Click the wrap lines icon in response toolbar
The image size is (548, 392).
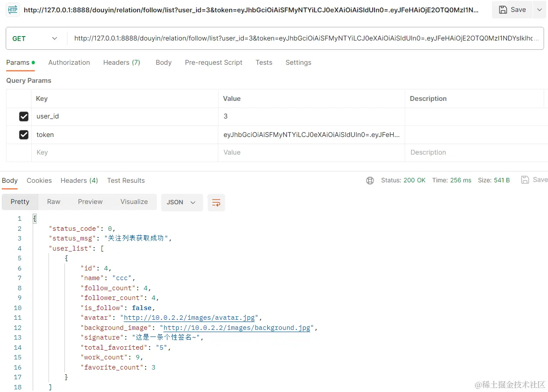[216, 203]
